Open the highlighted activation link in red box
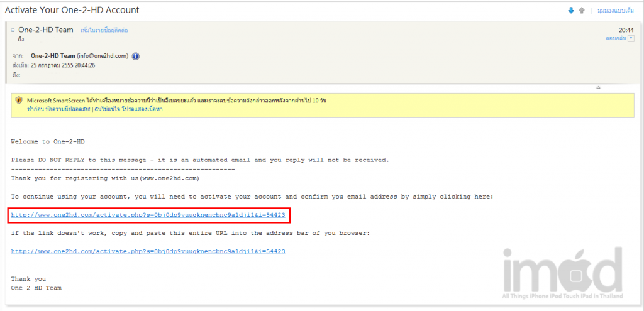This screenshot has height=311, width=644. tap(148, 215)
